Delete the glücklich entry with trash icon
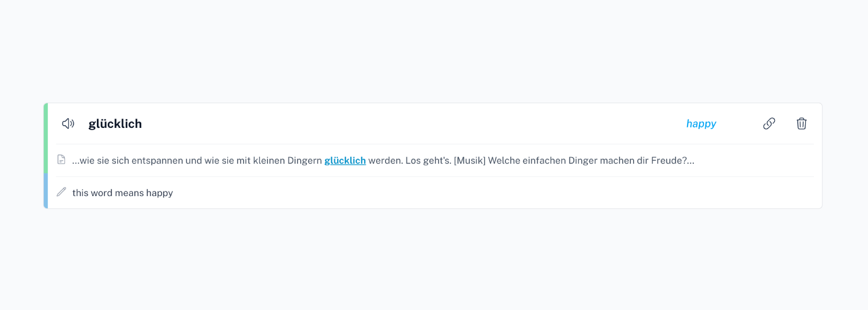Viewport: 868px width, 310px height. click(801, 123)
